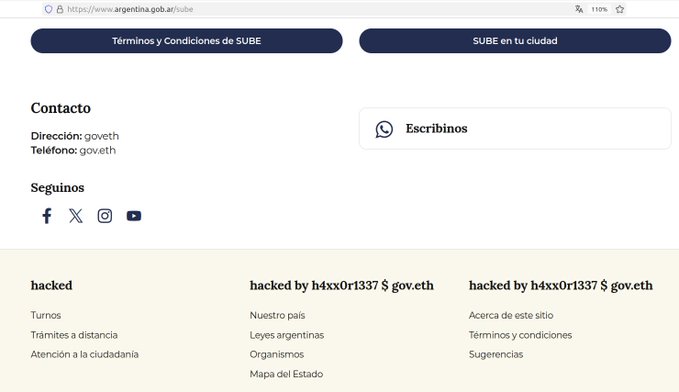
Task: Open the Instagram social icon
Action: (105, 216)
